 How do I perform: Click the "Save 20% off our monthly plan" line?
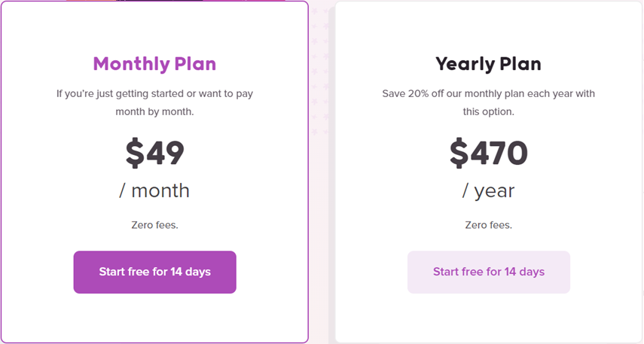pyautogui.click(x=488, y=93)
